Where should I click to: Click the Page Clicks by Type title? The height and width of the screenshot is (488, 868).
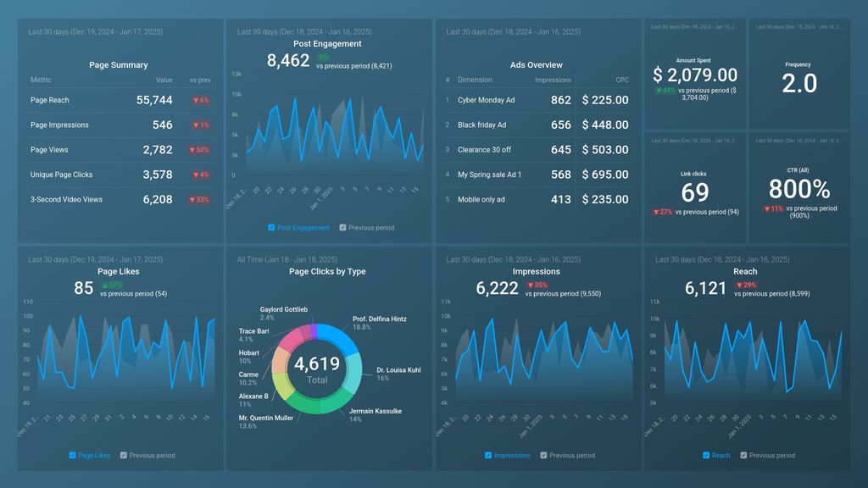(327, 272)
